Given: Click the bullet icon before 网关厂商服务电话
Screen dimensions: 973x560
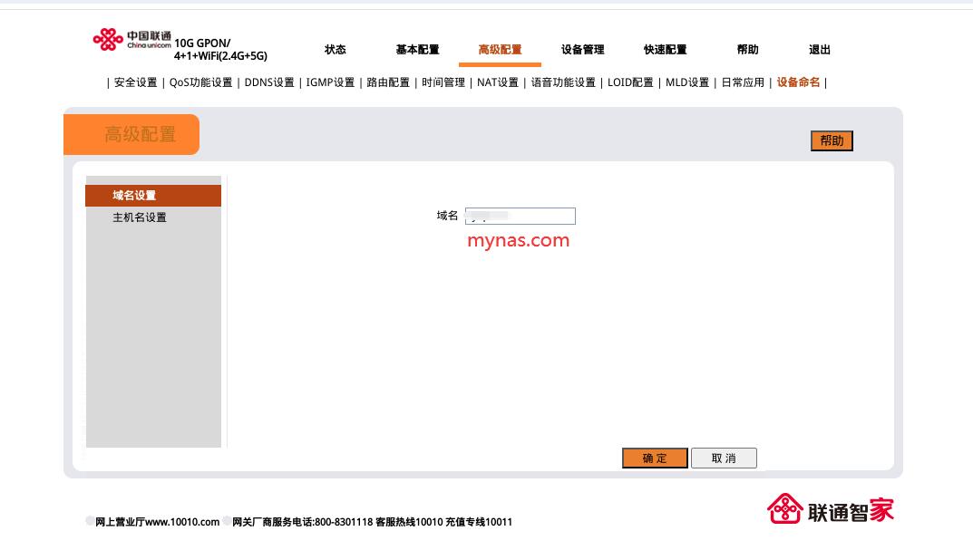Looking at the screenshot, I should (226, 521).
